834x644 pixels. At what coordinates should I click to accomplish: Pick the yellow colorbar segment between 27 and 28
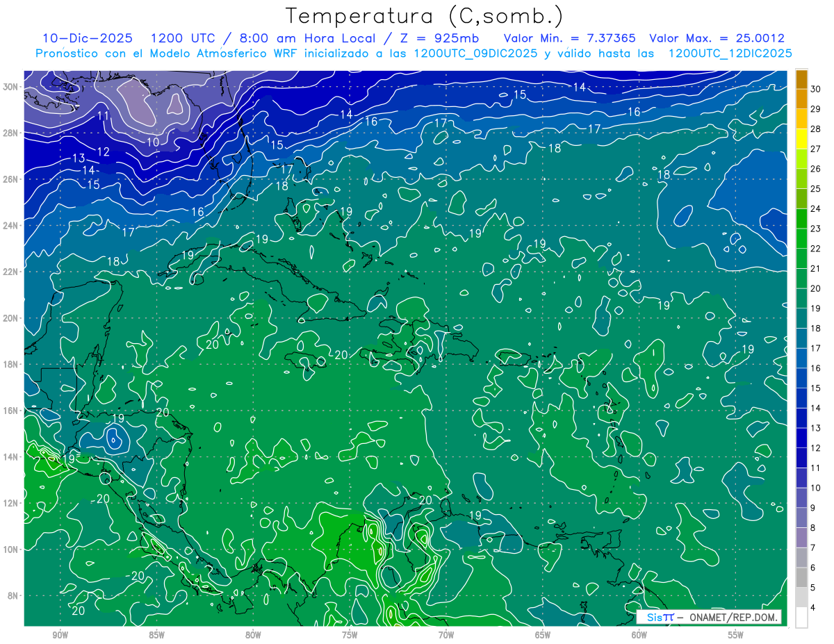point(801,139)
